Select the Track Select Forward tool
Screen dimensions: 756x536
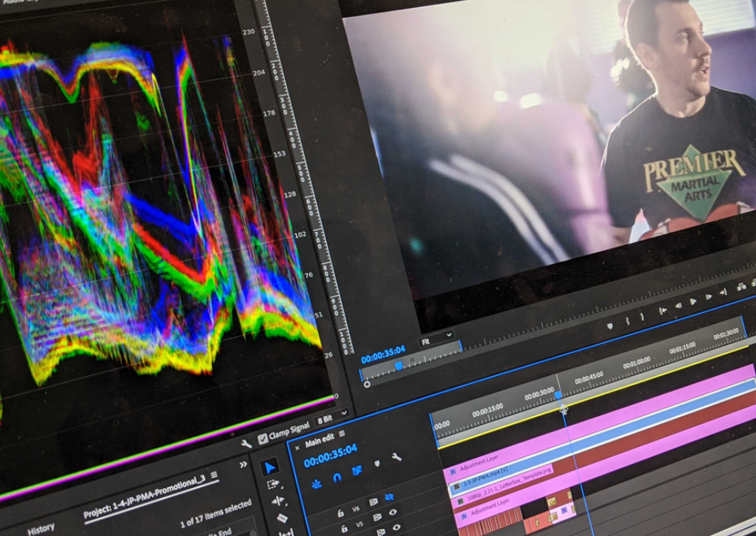(273, 485)
